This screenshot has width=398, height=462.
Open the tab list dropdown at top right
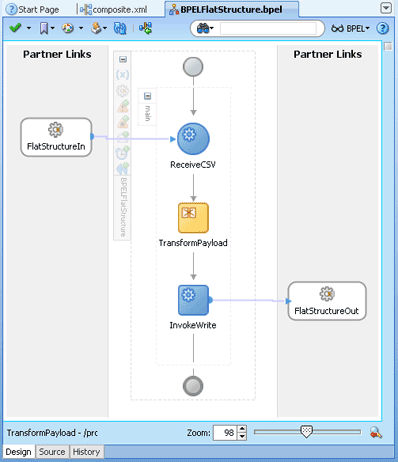[386, 8]
